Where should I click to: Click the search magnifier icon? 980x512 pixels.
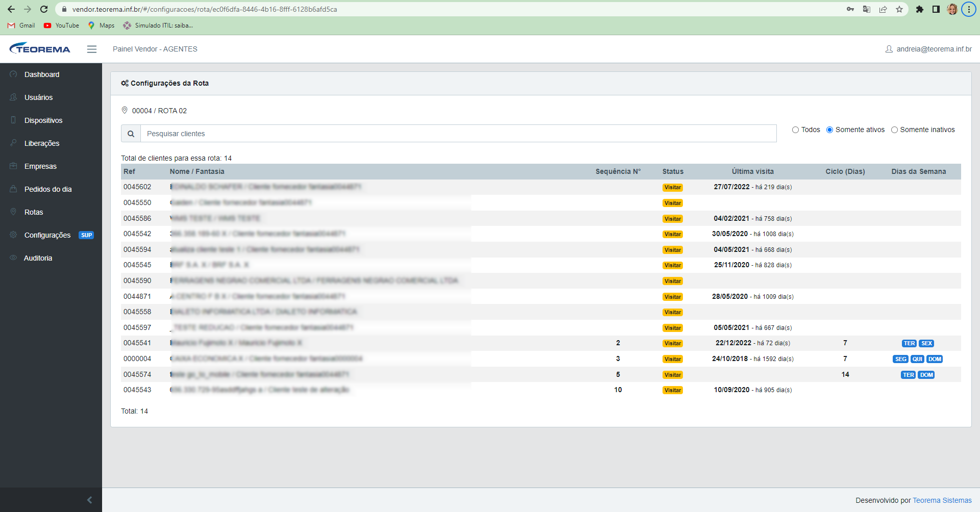tap(131, 134)
